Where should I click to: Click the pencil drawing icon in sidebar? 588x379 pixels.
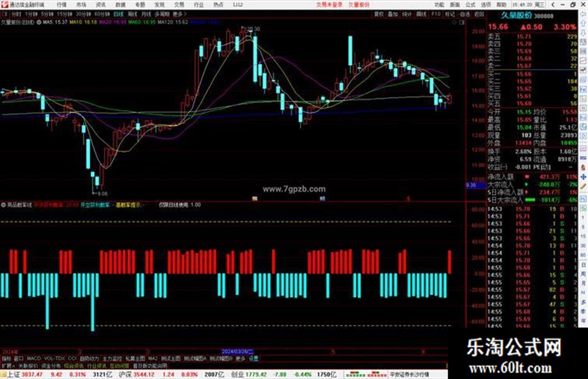tap(584, 186)
